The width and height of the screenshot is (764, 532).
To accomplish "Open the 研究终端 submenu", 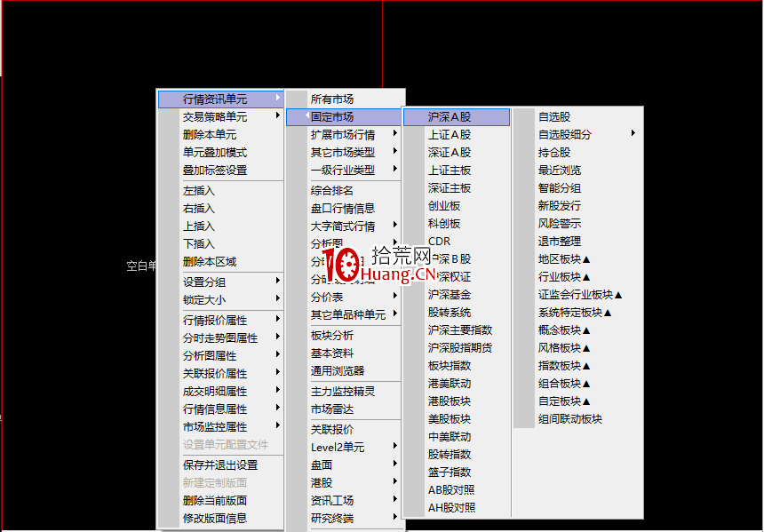I will (x=344, y=519).
